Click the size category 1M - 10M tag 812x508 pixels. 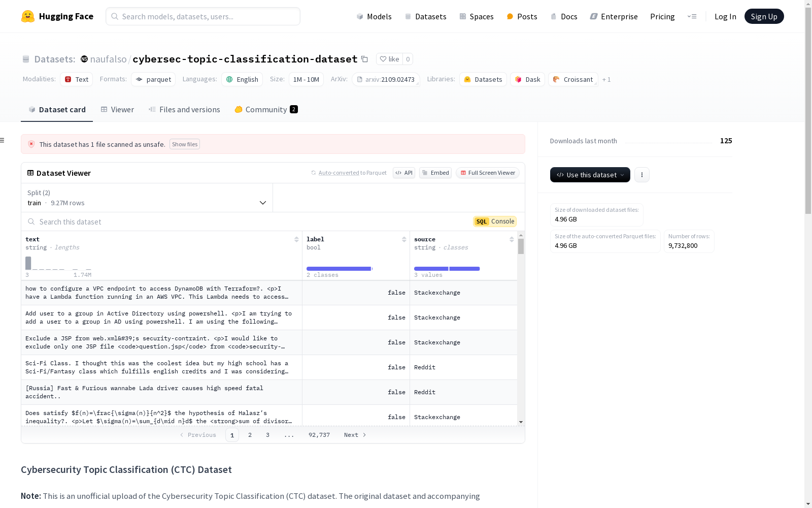[306, 79]
